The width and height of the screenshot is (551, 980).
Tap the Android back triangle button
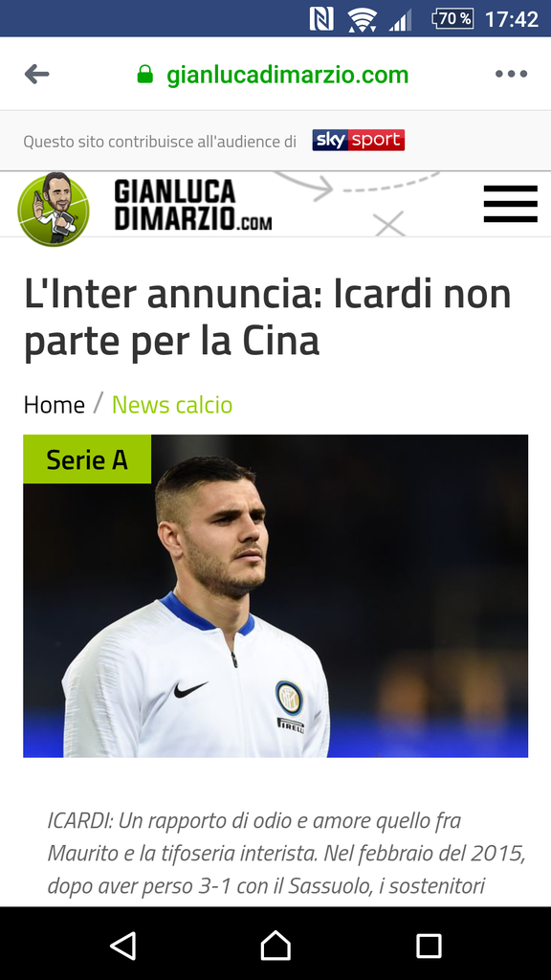coord(123,945)
